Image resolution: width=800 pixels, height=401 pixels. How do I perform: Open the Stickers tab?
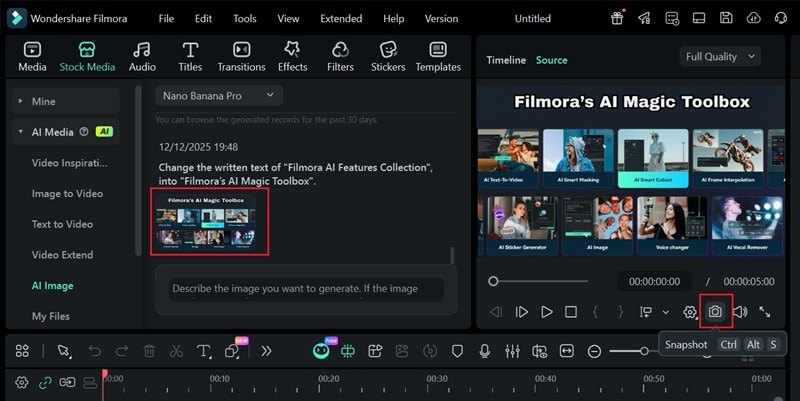[x=388, y=57]
